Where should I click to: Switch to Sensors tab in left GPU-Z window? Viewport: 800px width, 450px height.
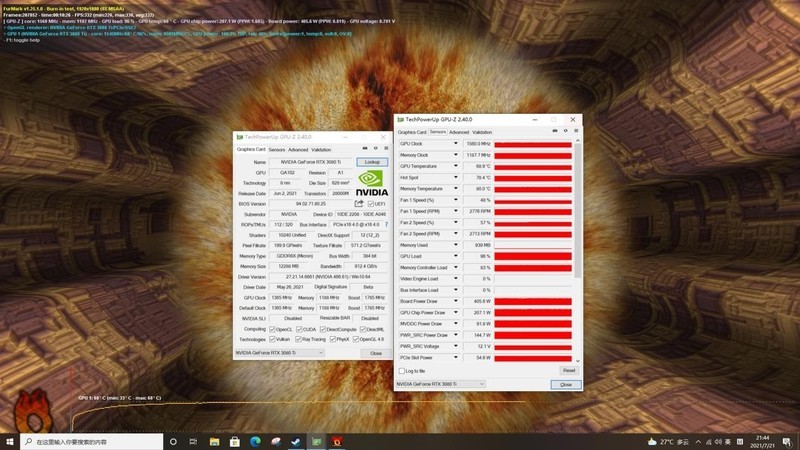coord(277,149)
